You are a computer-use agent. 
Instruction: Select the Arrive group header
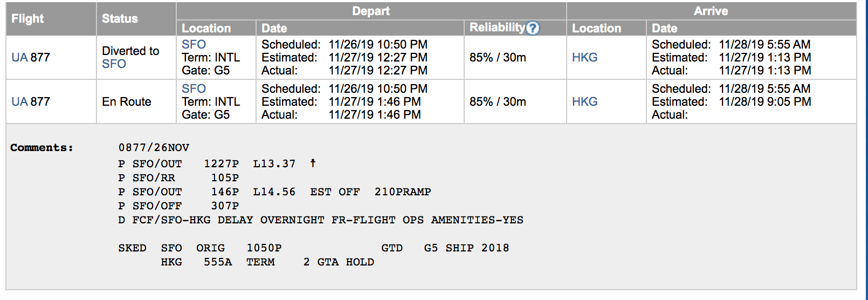[x=711, y=11]
